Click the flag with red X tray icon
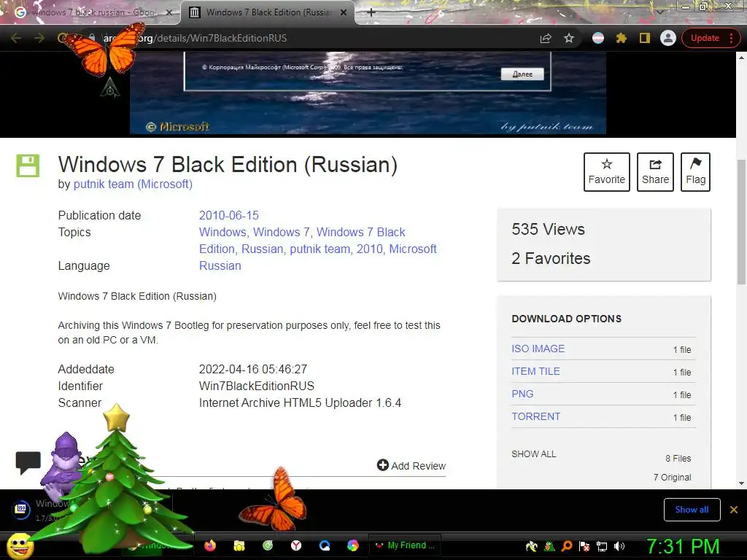 pyautogui.click(x=584, y=546)
